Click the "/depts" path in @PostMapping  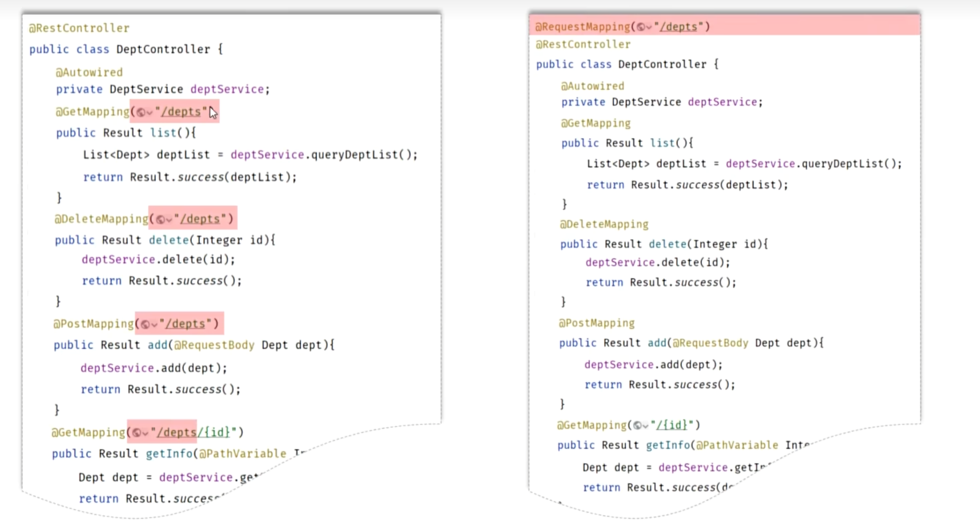[185, 324]
